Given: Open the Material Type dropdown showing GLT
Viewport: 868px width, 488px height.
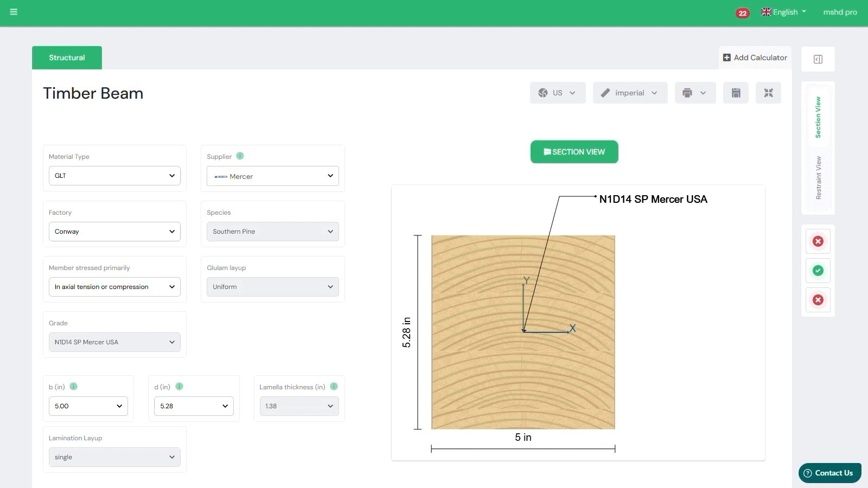Looking at the screenshot, I should pos(114,176).
